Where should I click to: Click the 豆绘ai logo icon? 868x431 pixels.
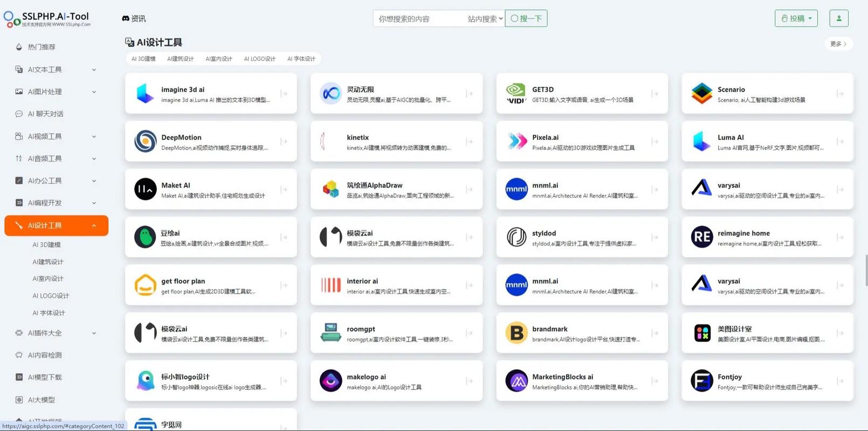(x=145, y=238)
